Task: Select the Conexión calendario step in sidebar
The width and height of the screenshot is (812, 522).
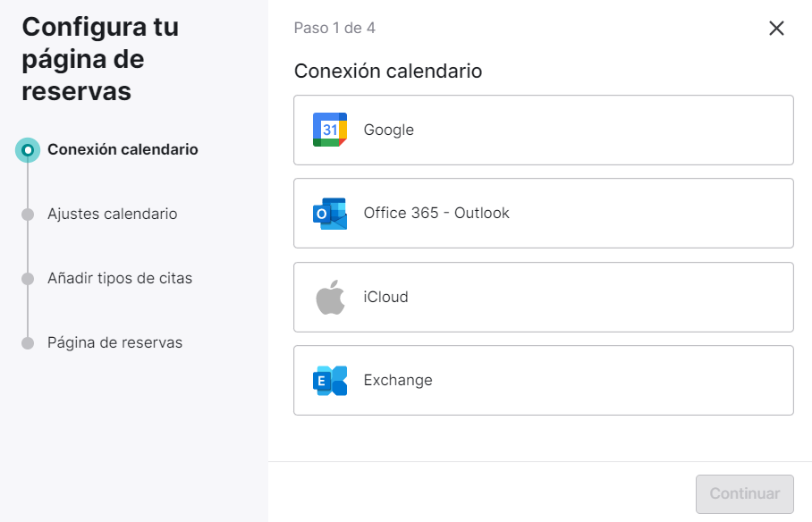Action: point(123,149)
